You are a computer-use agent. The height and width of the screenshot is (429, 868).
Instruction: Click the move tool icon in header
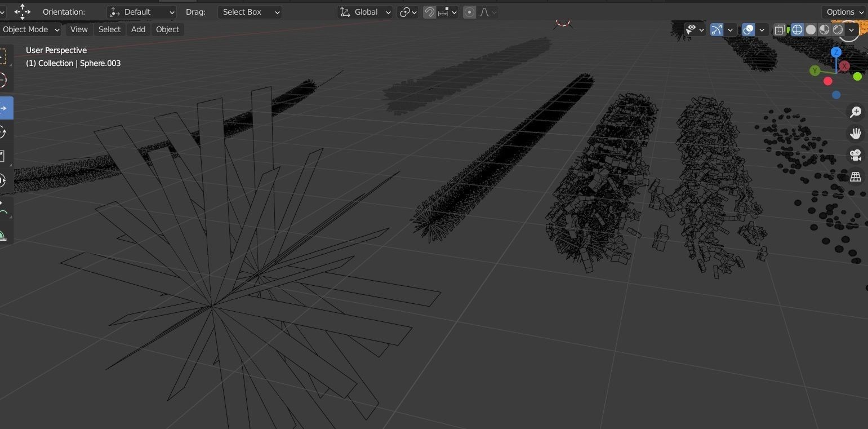tap(22, 11)
